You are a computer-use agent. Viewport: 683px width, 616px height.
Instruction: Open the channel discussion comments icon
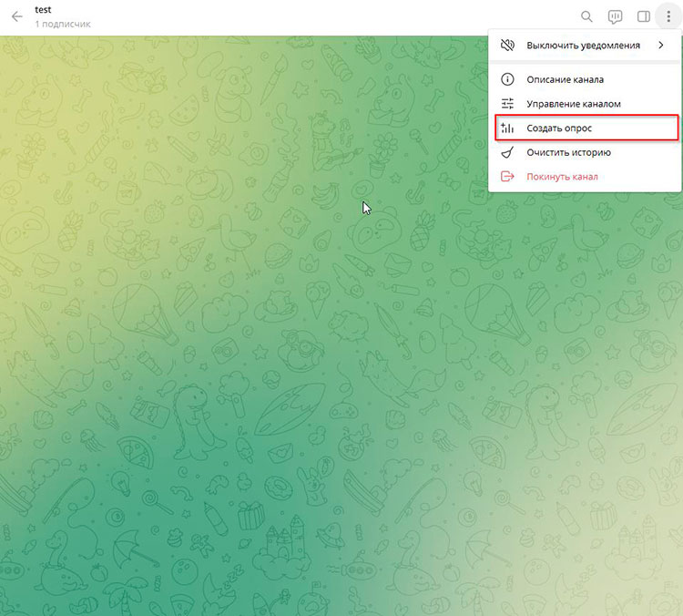click(616, 16)
